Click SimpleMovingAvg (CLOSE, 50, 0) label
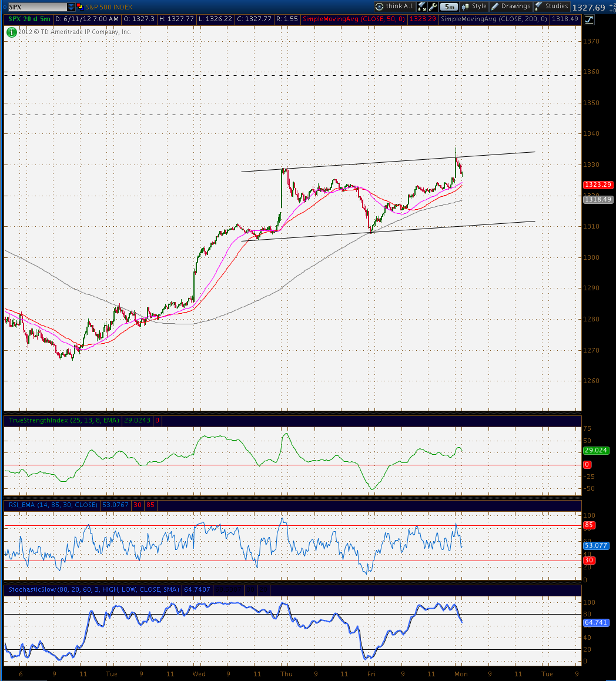Screen dimensions: 616x681 coord(354,19)
